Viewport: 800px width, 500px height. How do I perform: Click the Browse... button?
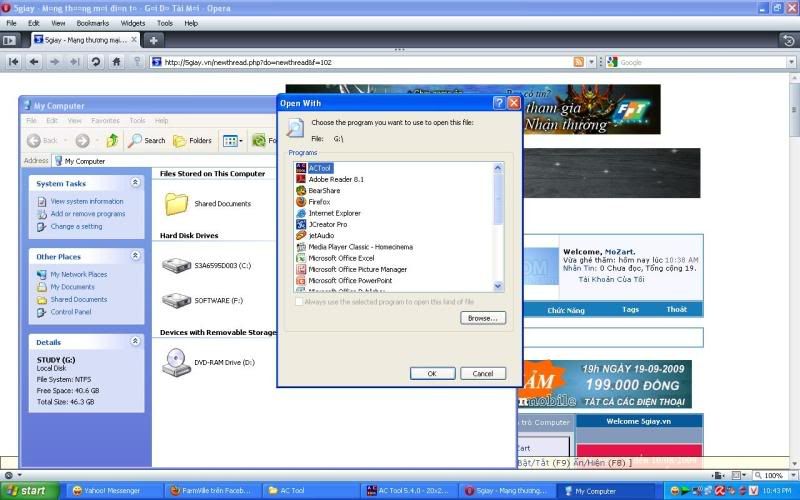[x=483, y=318]
